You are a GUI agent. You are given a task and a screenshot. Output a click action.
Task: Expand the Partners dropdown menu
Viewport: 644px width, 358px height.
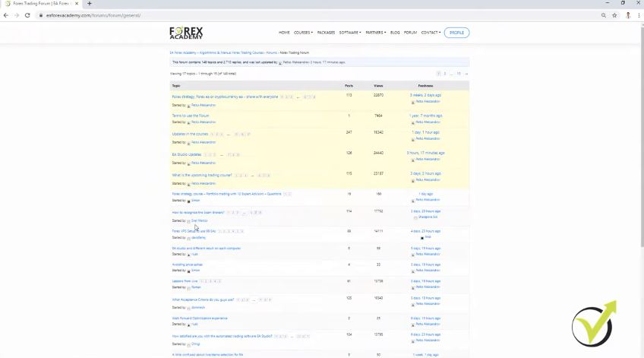click(x=375, y=33)
